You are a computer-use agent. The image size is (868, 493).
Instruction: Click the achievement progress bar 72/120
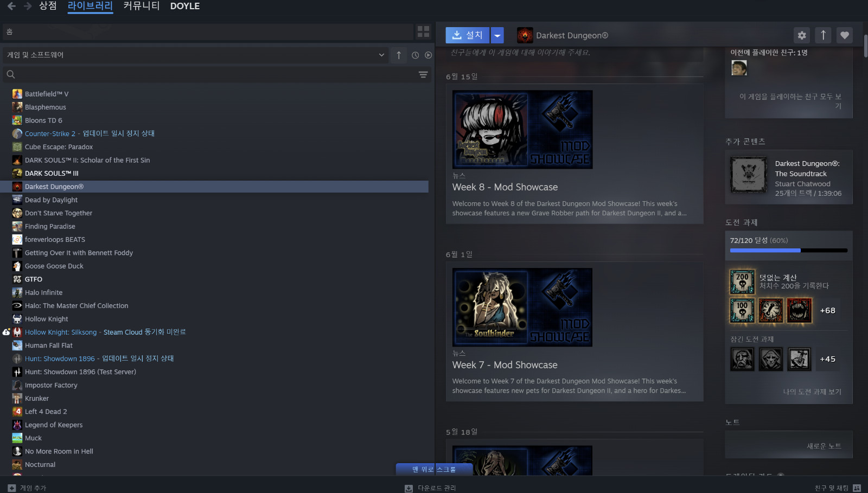pyautogui.click(x=789, y=250)
